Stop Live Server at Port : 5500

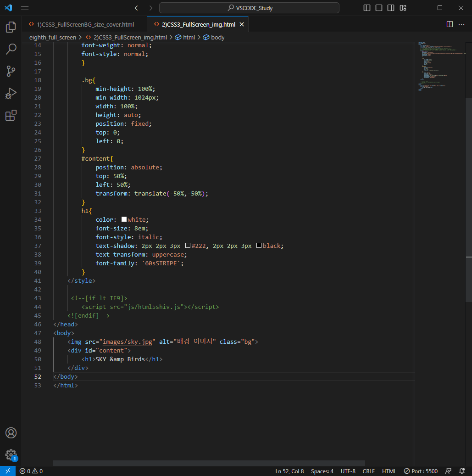coord(421,471)
